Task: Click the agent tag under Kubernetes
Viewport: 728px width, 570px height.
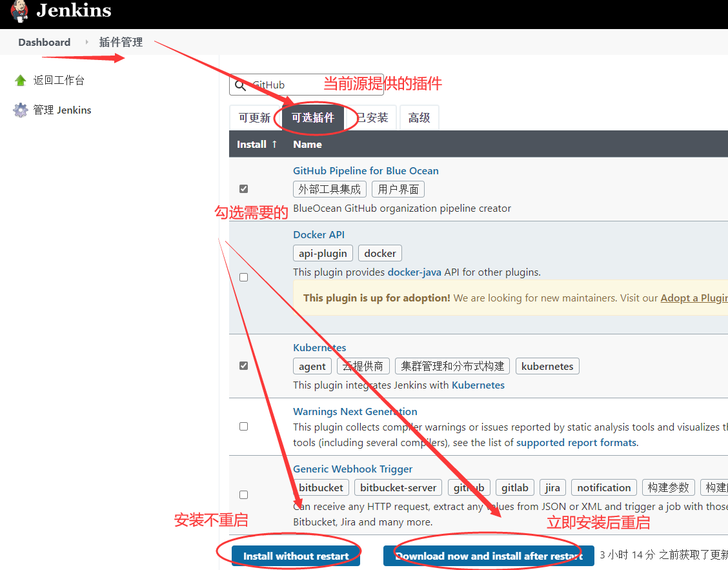Action: tap(312, 366)
